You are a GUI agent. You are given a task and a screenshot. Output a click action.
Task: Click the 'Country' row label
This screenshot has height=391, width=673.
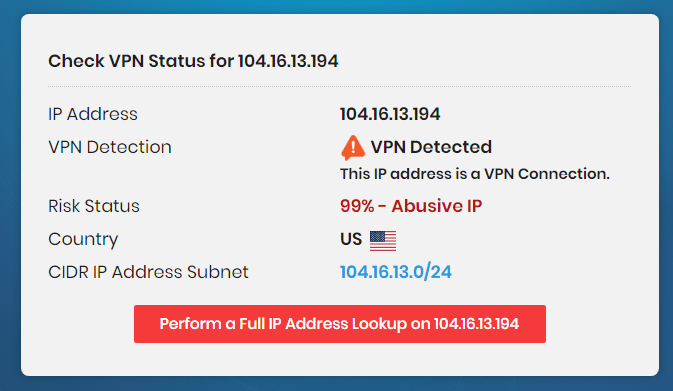83,239
